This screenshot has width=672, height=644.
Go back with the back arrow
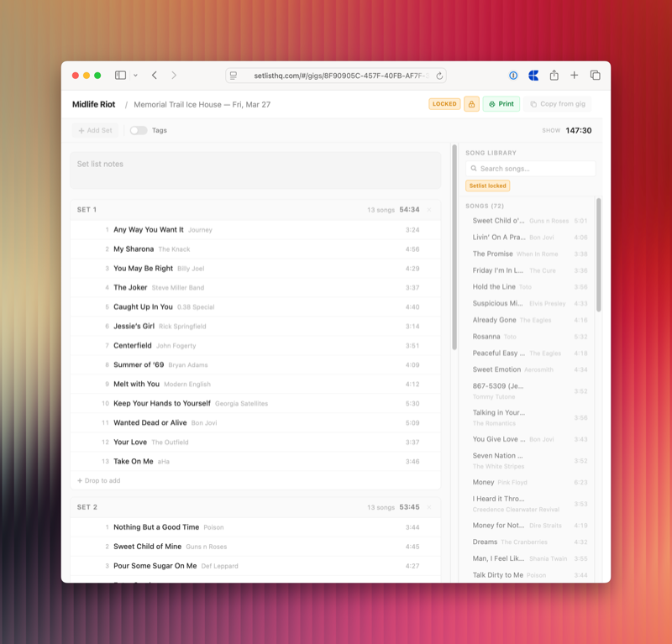point(155,76)
